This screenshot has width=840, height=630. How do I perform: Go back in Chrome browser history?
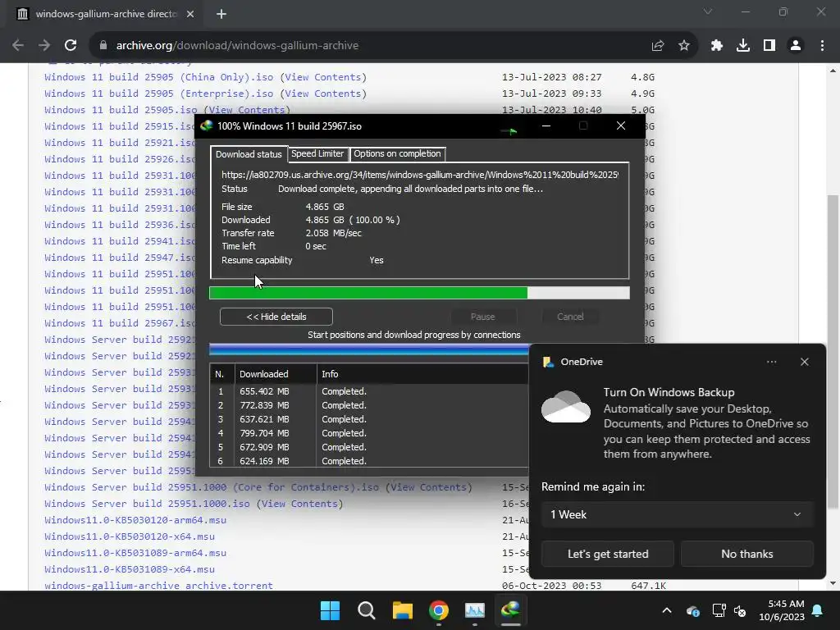[x=18, y=46]
